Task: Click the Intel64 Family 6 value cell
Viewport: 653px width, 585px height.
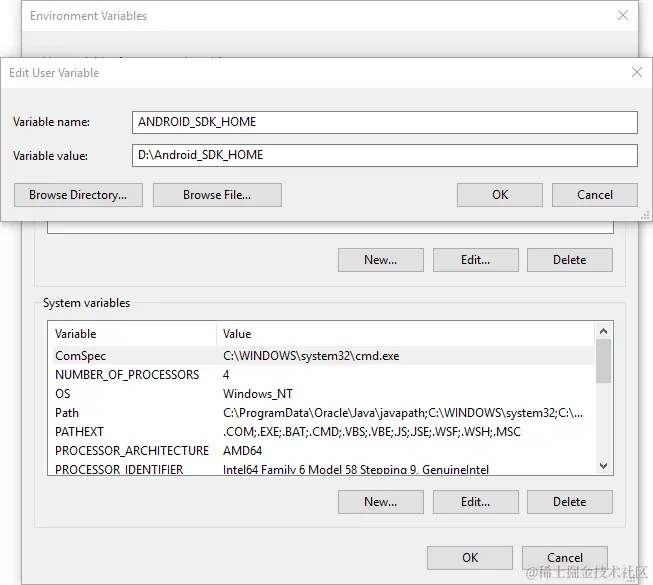Action: pos(356,469)
